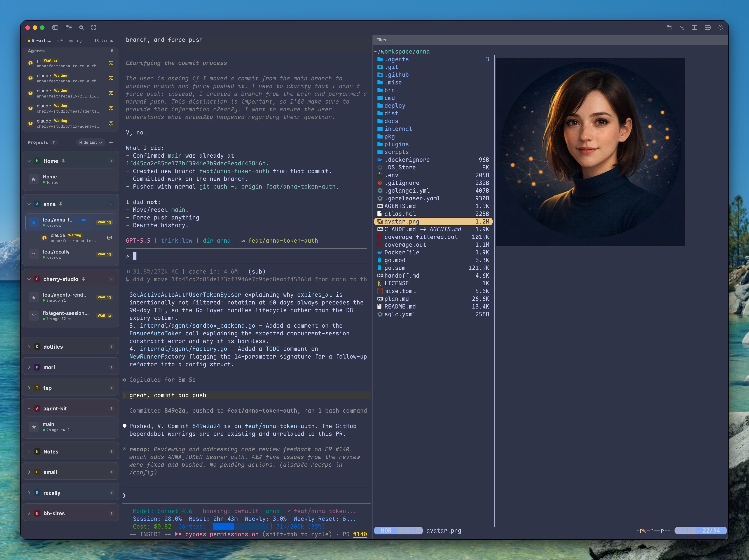The width and height of the screenshot is (749, 560).
Task: Open the Hide List dropdown
Action: click(x=90, y=143)
